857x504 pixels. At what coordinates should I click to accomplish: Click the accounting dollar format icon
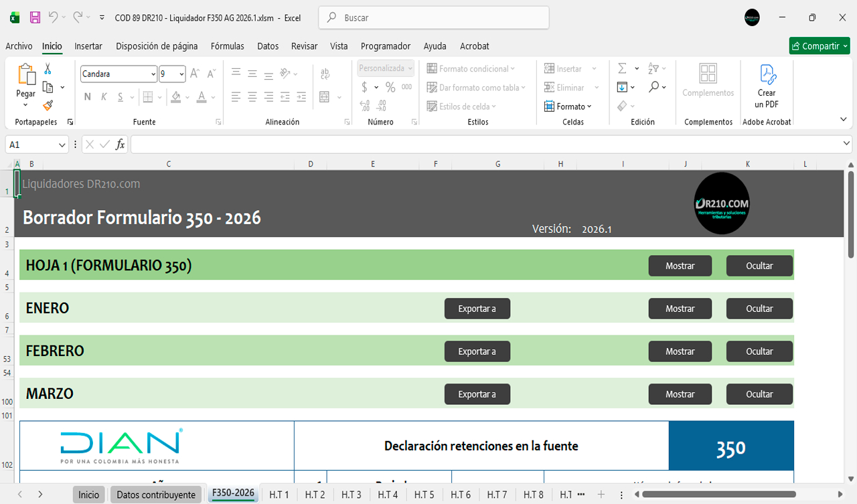[x=364, y=88]
